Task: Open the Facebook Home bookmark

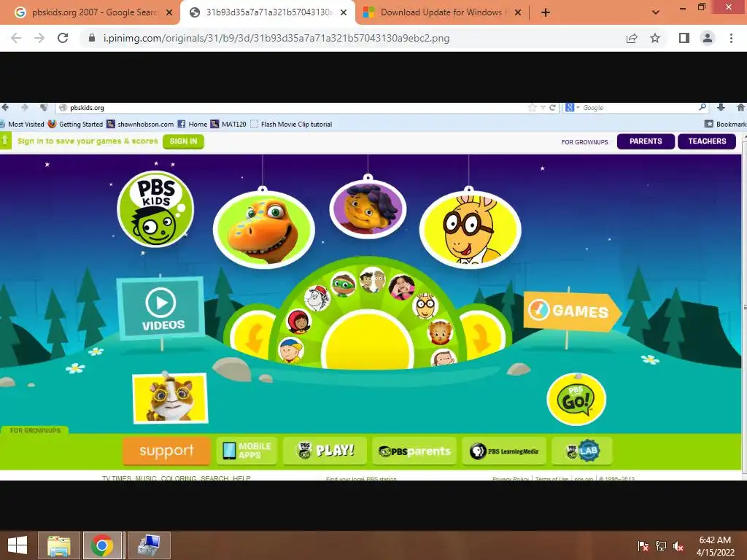Action: point(193,124)
